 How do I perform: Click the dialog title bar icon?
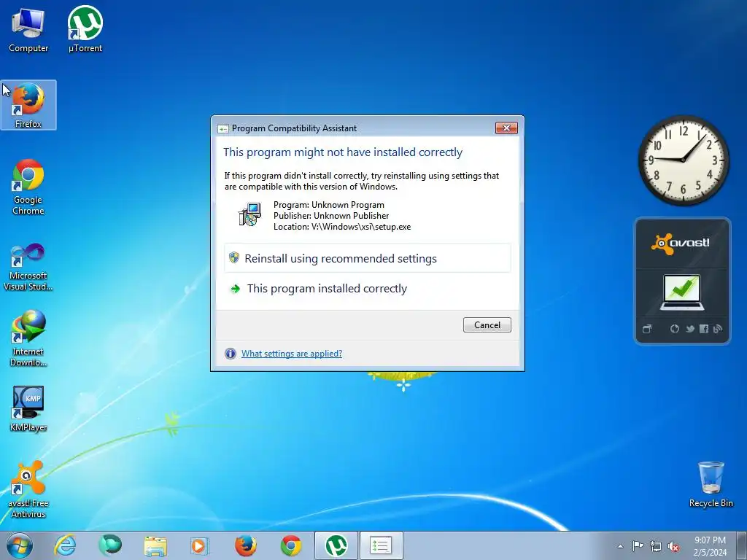coord(223,128)
